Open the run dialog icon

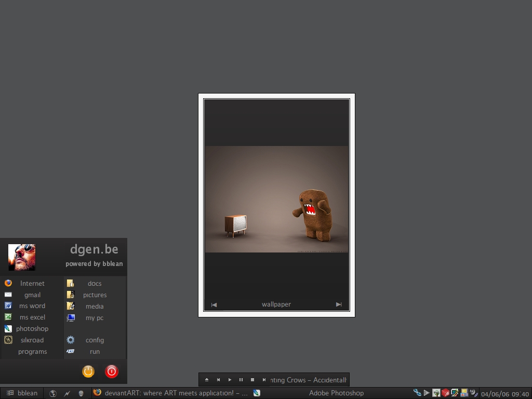click(x=71, y=351)
